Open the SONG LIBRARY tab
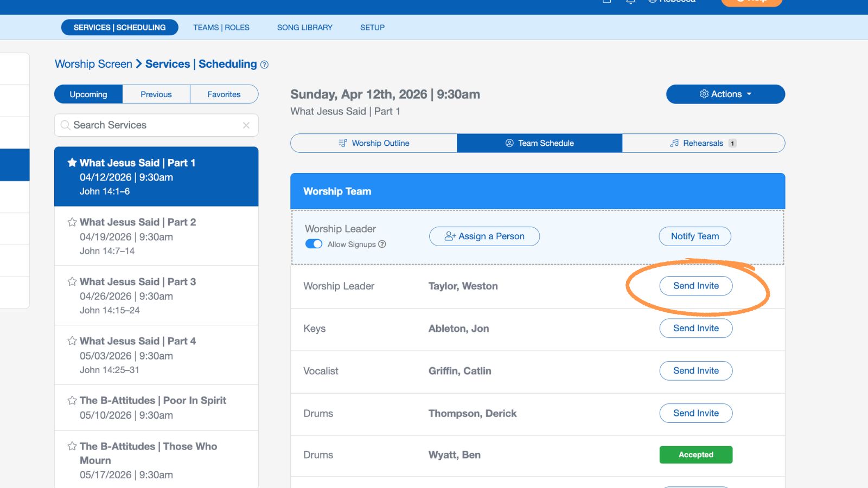Screen dimensions: 868x488 [304, 27]
